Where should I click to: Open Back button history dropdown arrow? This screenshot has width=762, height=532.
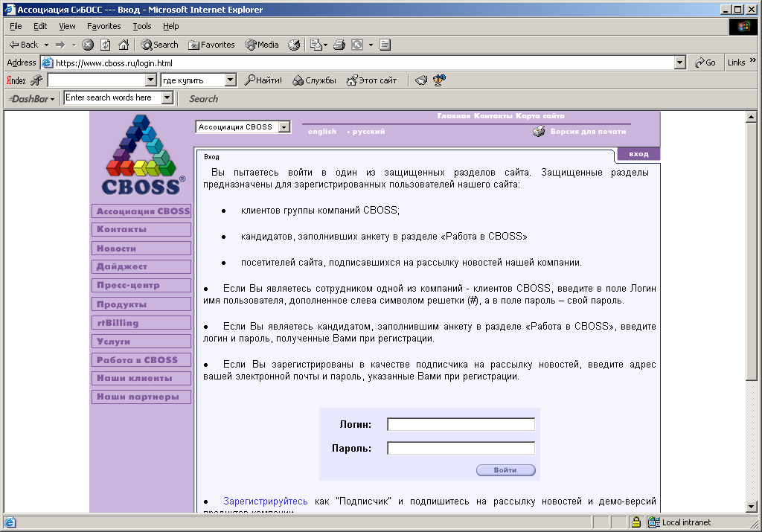[x=47, y=45]
